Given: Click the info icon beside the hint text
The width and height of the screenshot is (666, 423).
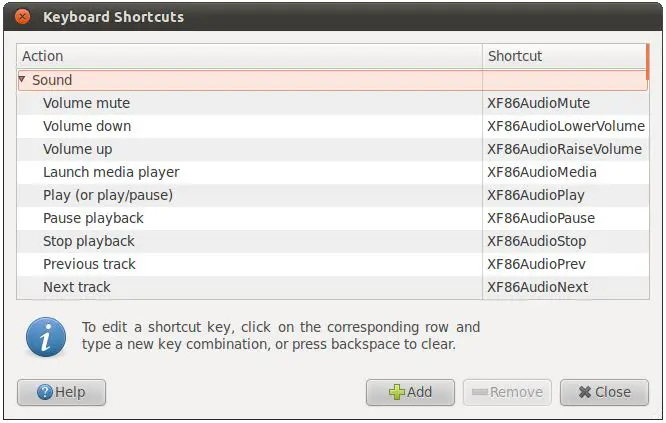Looking at the screenshot, I should 46,339.
